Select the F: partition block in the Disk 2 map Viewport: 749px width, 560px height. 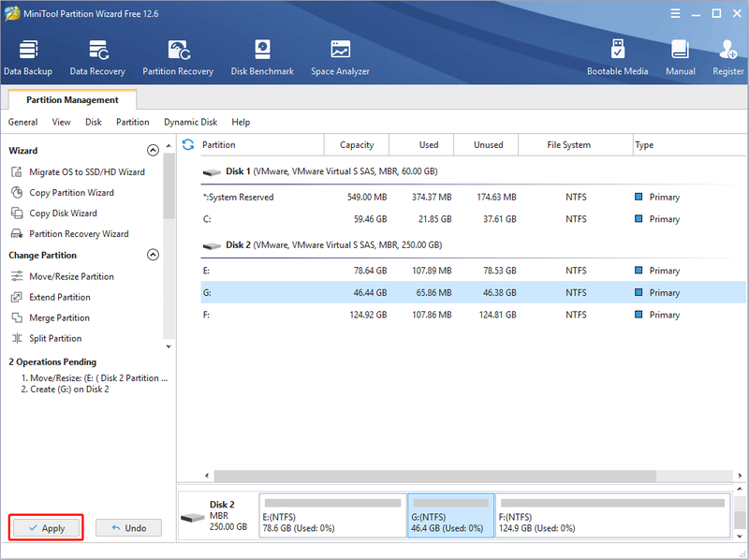tap(613, 516)
